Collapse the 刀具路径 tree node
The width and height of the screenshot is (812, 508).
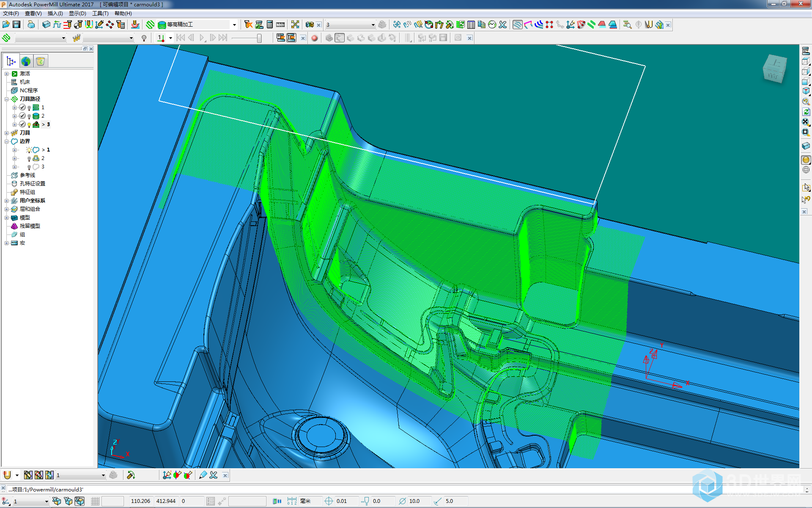[x=6, y=99]
